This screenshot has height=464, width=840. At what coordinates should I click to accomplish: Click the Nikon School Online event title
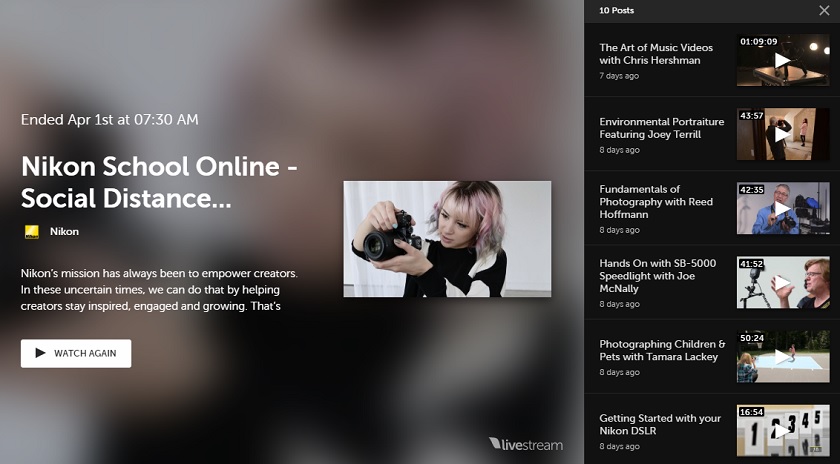(159, 182)
